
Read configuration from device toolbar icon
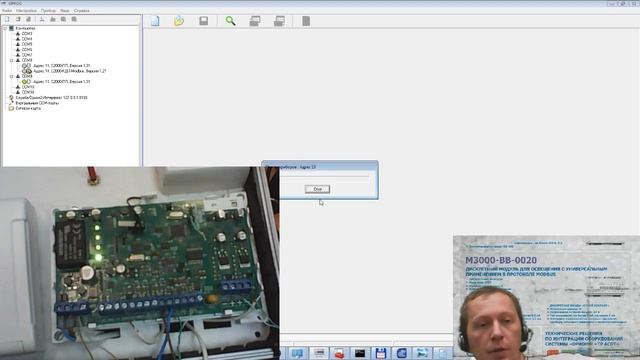pos(255,21)
